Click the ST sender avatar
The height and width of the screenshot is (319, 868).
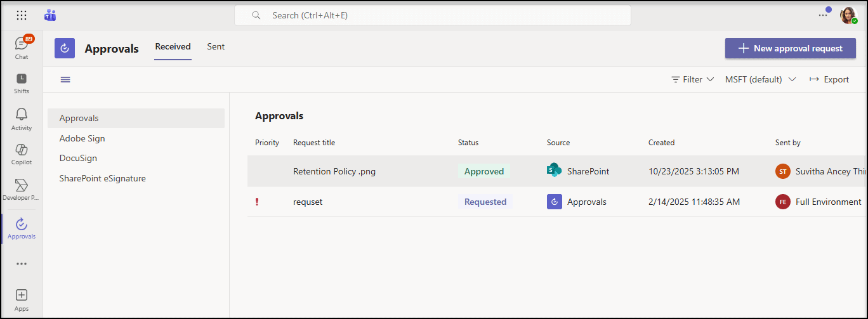click(783, 171)
